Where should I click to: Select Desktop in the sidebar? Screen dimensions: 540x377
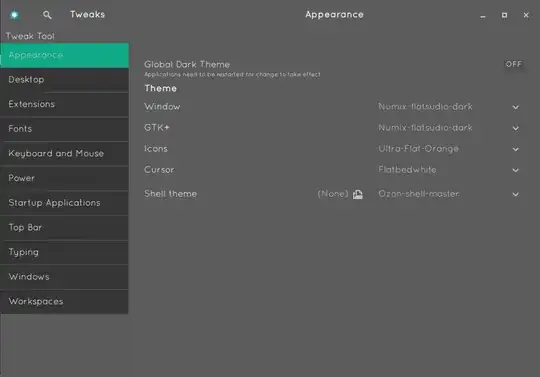[x=64, y=80]
